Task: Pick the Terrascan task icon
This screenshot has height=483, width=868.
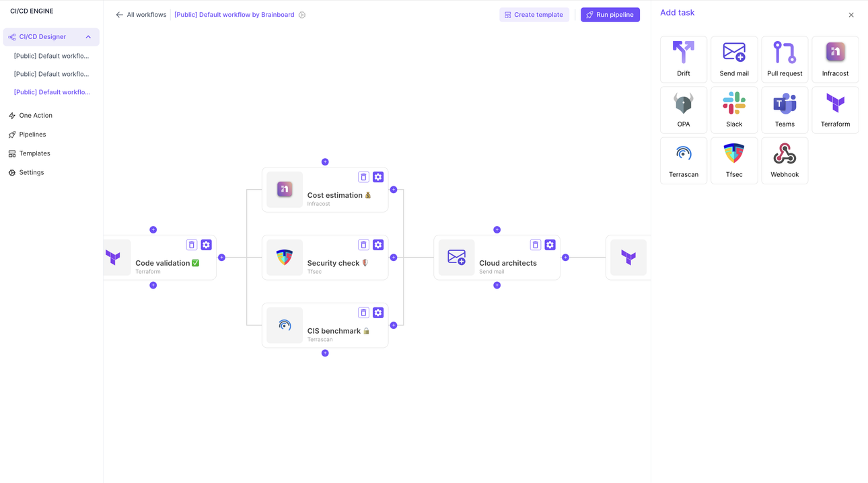Action: 683,160
